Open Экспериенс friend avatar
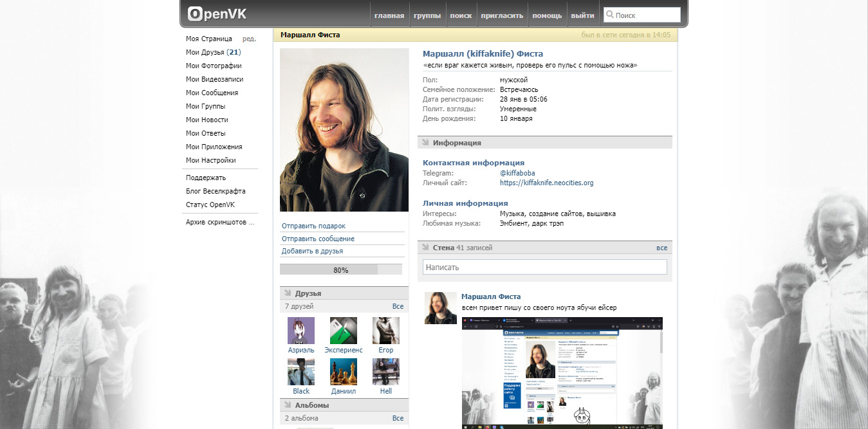Screen dimensions: 868x429 click(x=343, y=331)
